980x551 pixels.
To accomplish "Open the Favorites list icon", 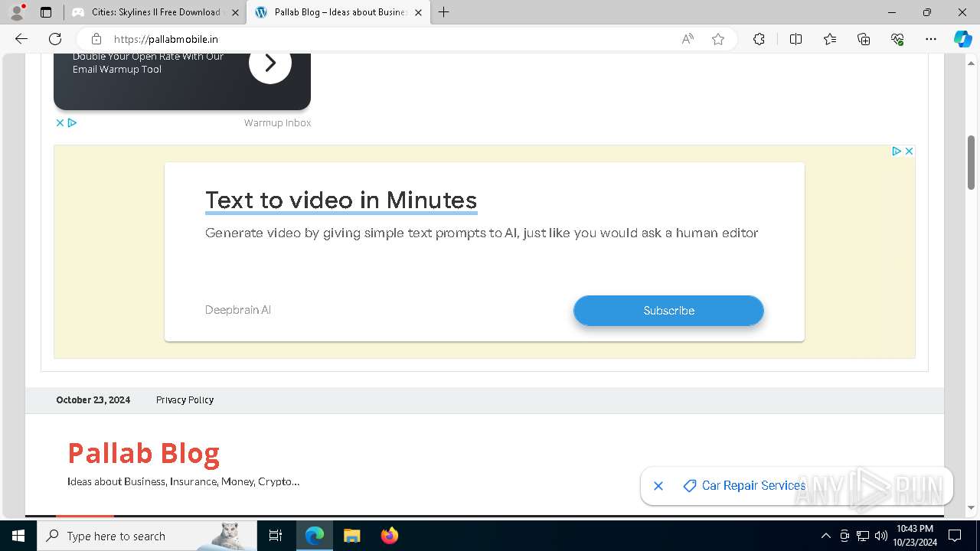I will tap(830, 39).
